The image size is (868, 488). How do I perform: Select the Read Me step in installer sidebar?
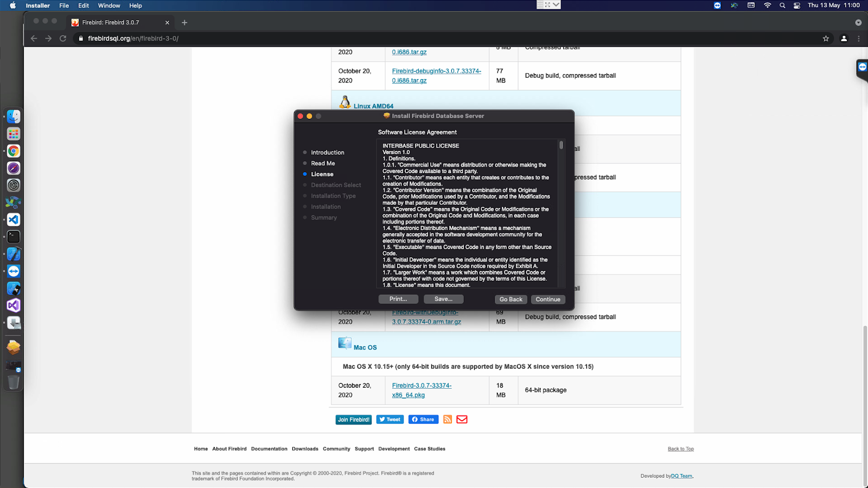323,163
